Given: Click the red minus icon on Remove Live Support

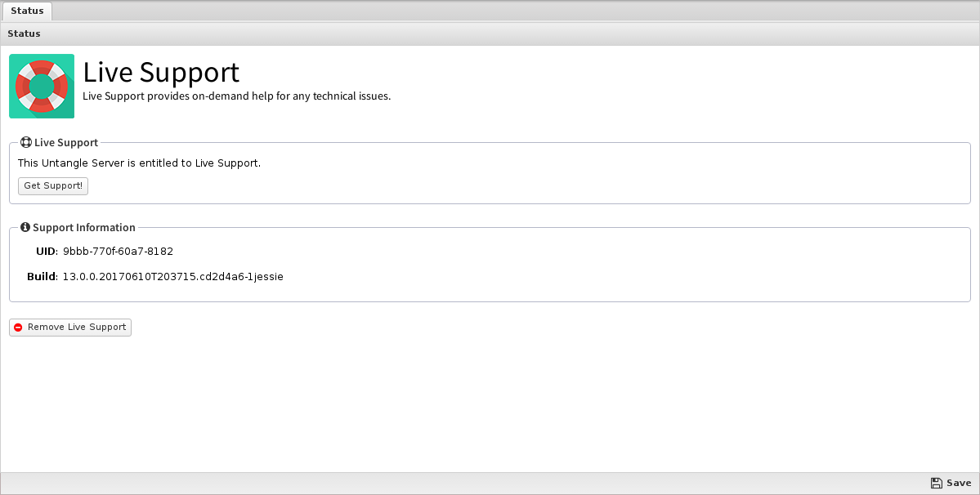Looking at the screenshot, I should coord(18,327).
